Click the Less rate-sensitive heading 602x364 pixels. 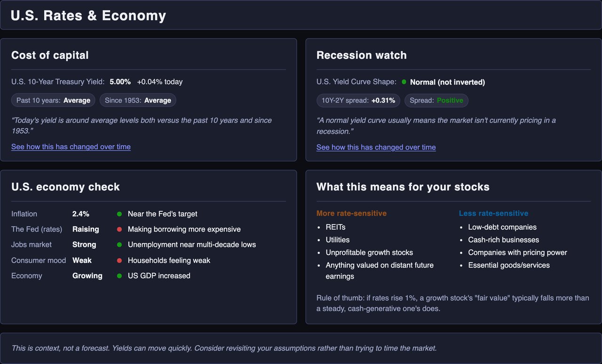[x=493, y=213]
